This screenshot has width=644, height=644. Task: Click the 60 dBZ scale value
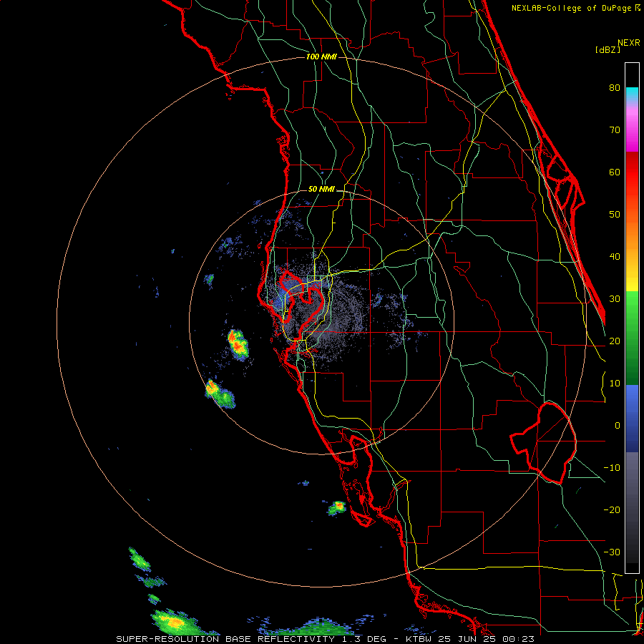pos(615,172)
